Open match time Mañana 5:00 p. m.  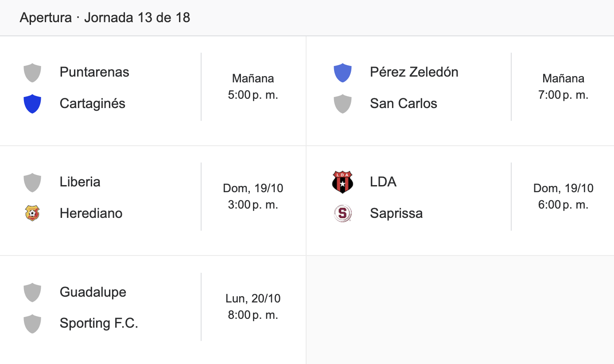(x=253, y=87)
